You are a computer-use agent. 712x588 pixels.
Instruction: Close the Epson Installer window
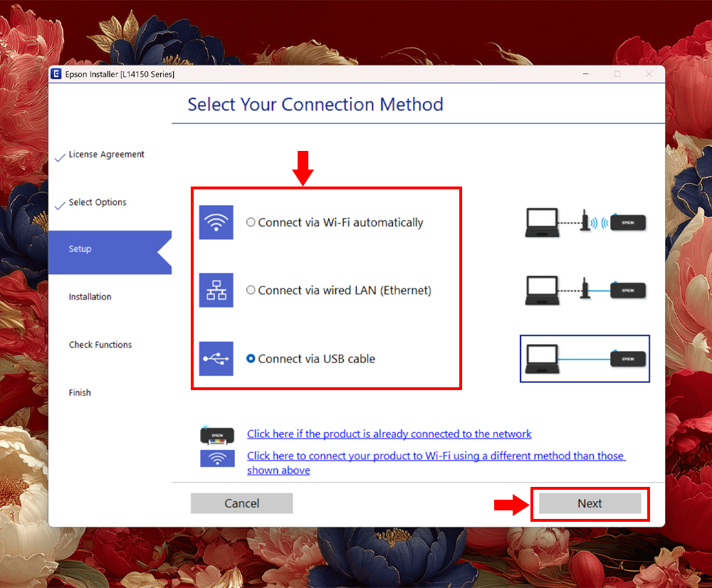[x=649, y=74]
